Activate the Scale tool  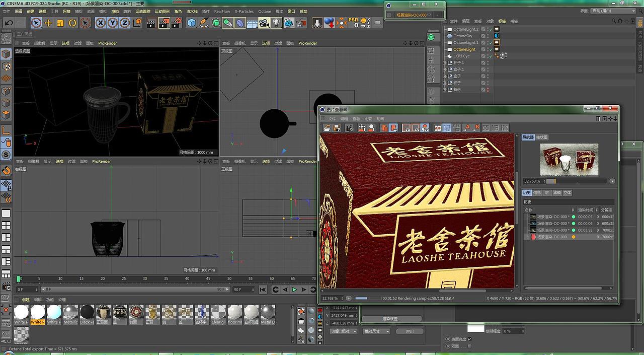(x=60, y=23)
